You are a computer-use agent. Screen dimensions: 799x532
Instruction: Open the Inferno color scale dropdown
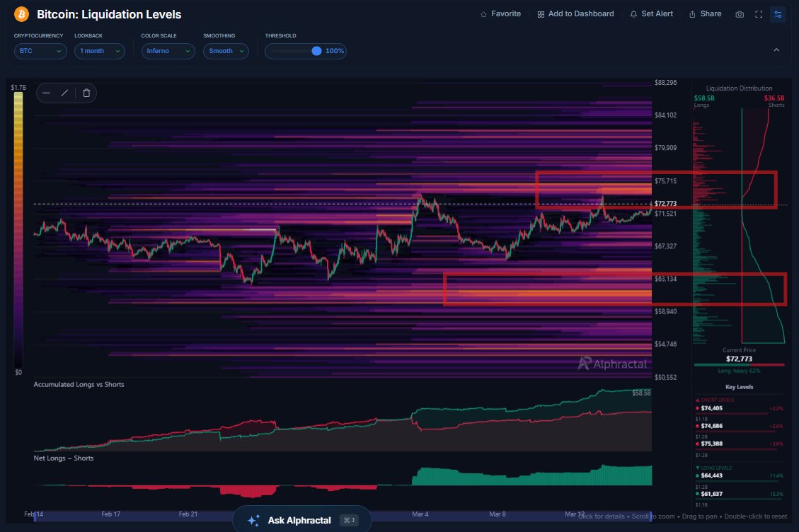click(x=168, y=51)
